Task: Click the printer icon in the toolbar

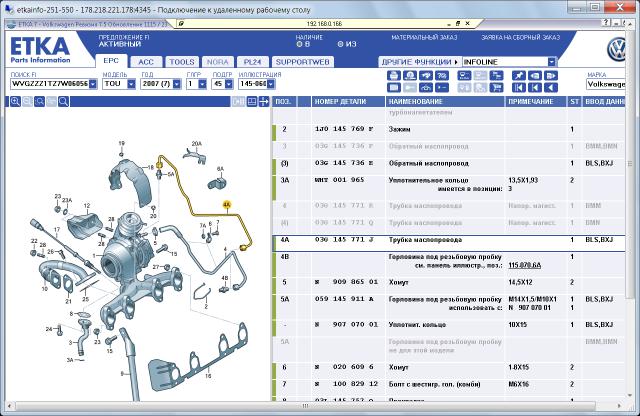Action: (x=393, y=76)
